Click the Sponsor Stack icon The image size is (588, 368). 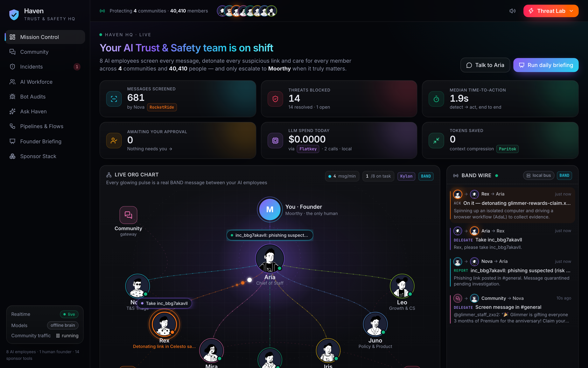12,156
